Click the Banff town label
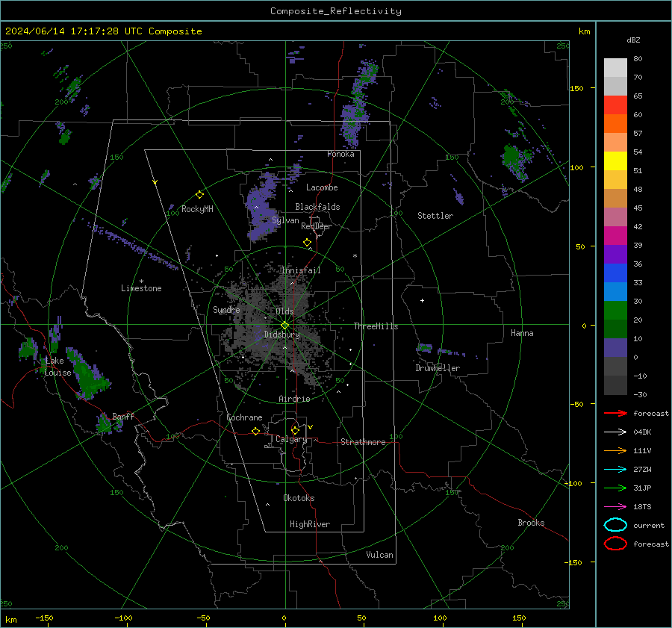The width and height of the screenshot is (672, 628). click(123, 416)
